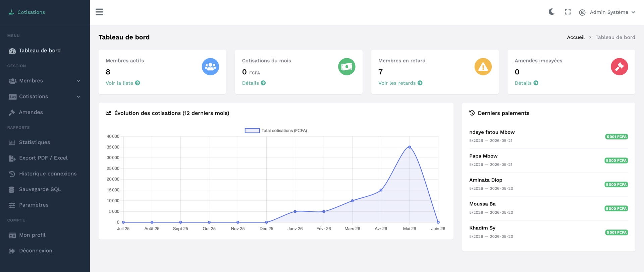Viewport: 644px width, 272px height.
Task: Click the Papa Mbow payment entry
Action: point(548,160)
